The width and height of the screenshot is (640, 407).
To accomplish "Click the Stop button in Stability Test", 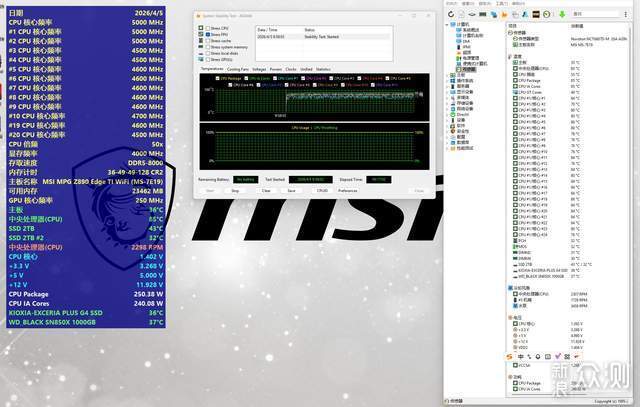I will pyautogui.click(x=236, y=191).
